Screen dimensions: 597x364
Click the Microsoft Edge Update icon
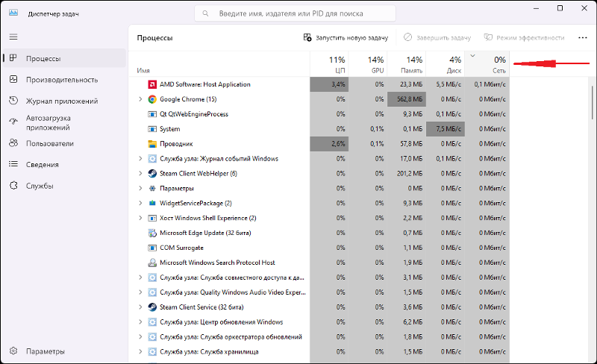[152, 233]
